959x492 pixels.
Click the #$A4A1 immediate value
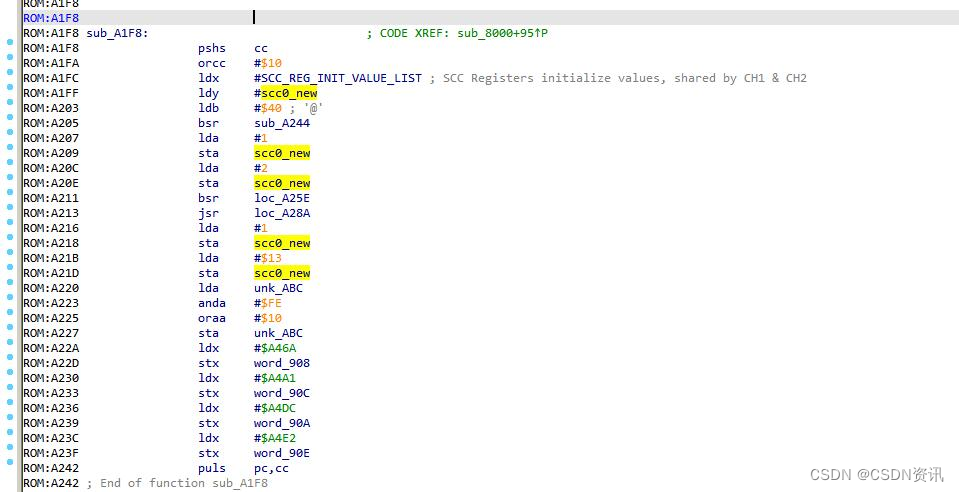point(275,378)
